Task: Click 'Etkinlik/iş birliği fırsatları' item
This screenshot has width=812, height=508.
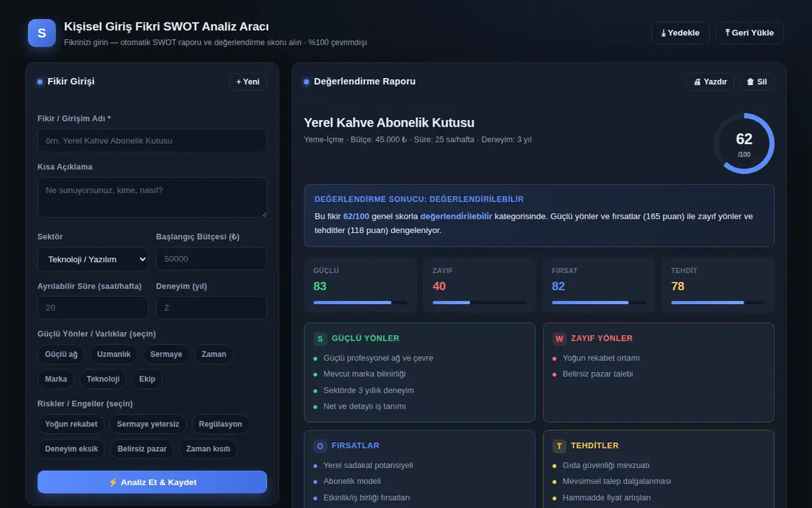Action: (x=367, y=498)
